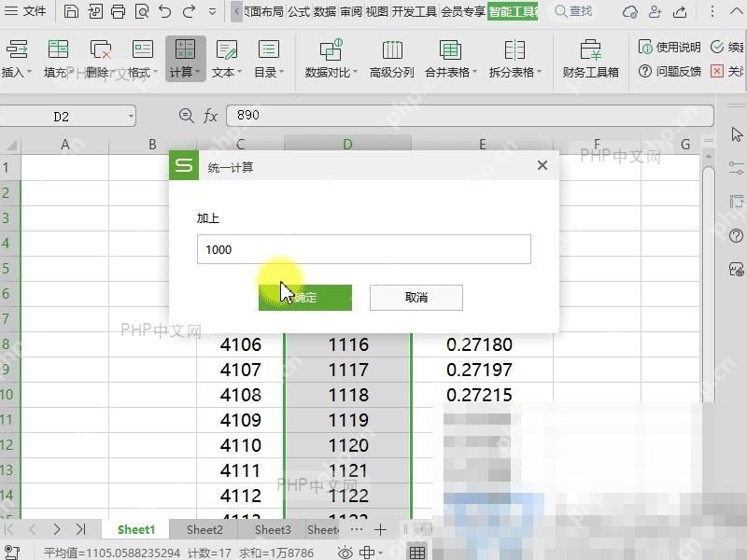Open the help question-mark icon in the right sidebar
The image size is (747, 560).
pos(736,235)
